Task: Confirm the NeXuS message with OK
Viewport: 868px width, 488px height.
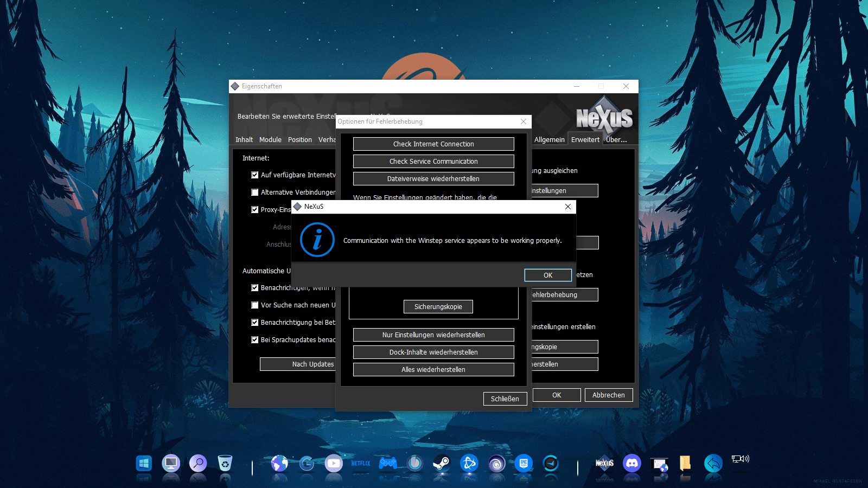Action: [547, 275]
